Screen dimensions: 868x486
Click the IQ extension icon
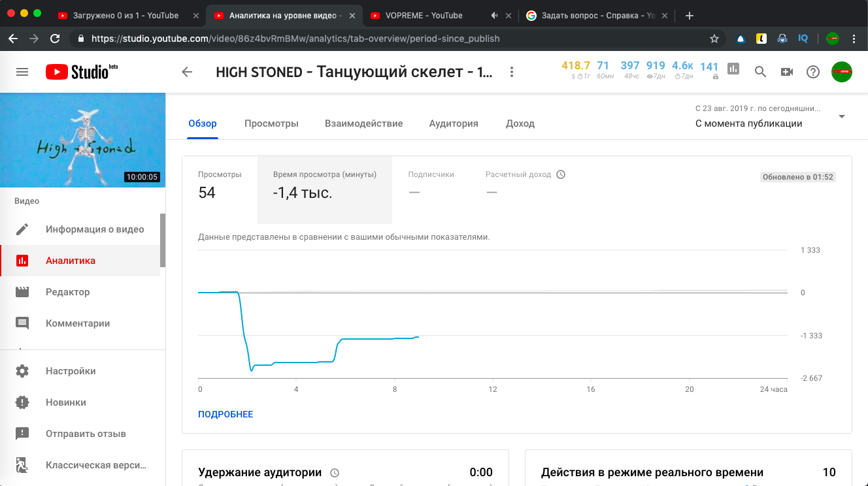[x=803, y=39]
